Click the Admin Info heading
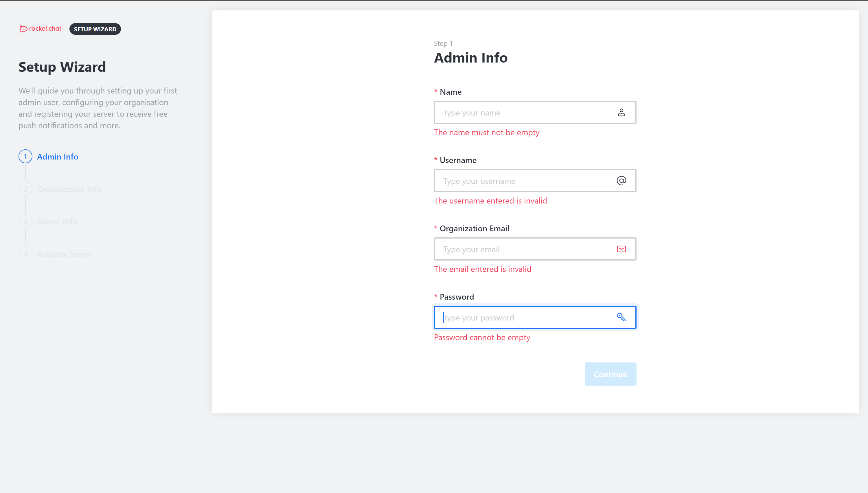 (471, 58)
